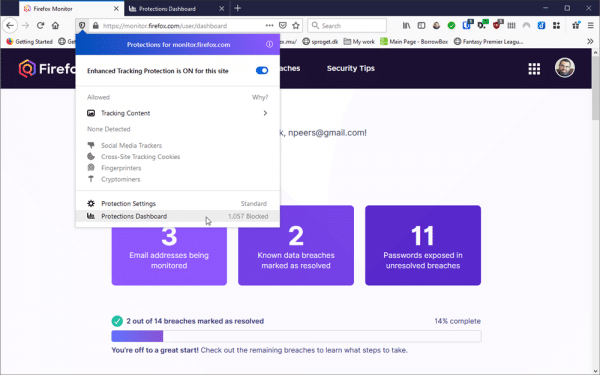Click the browser Back arrow button

tap(10, 26)
